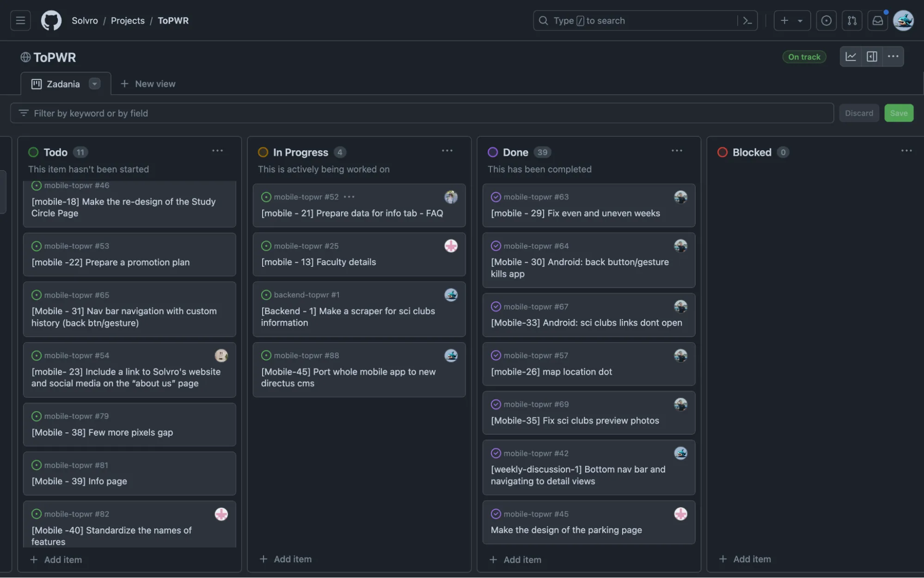The height and width of the screenshot is (578, 924).
Task: Open the Projects breadcrumb link
Action: [x=128, y=21]
